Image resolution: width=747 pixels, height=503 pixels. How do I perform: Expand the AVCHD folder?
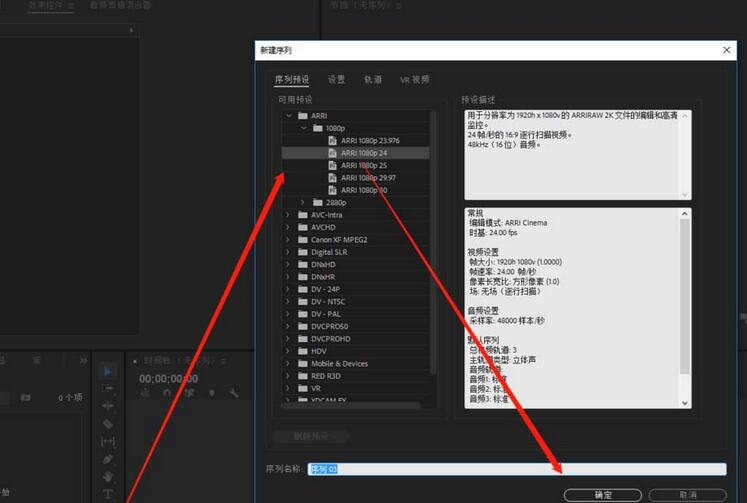click(x=287, y=227)
